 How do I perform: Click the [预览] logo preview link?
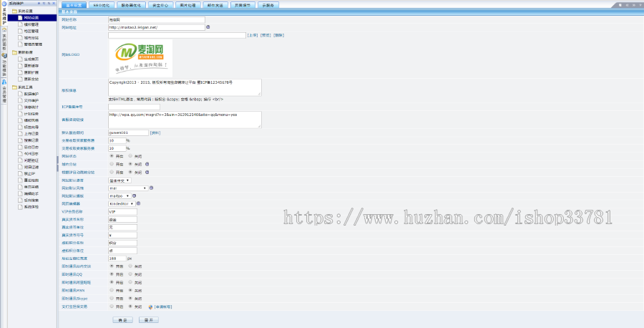[x=265, y=35]
